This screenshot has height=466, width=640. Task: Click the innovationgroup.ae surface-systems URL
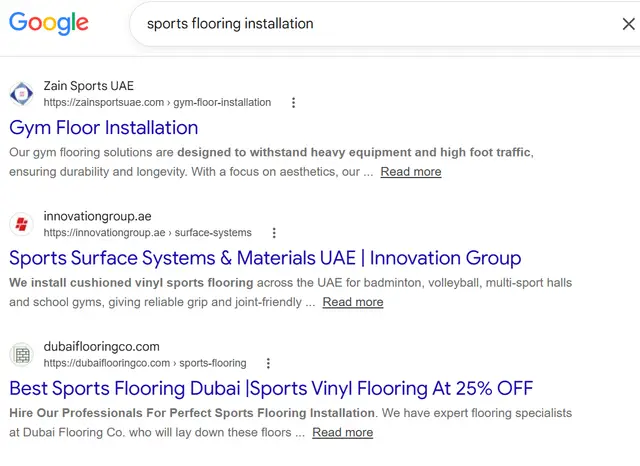coord(147,233)
